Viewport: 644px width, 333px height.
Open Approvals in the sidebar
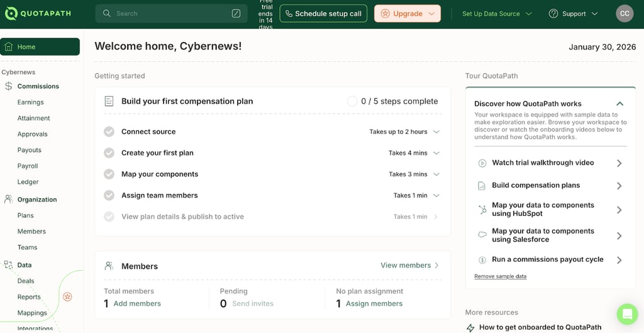click(33, 134)
